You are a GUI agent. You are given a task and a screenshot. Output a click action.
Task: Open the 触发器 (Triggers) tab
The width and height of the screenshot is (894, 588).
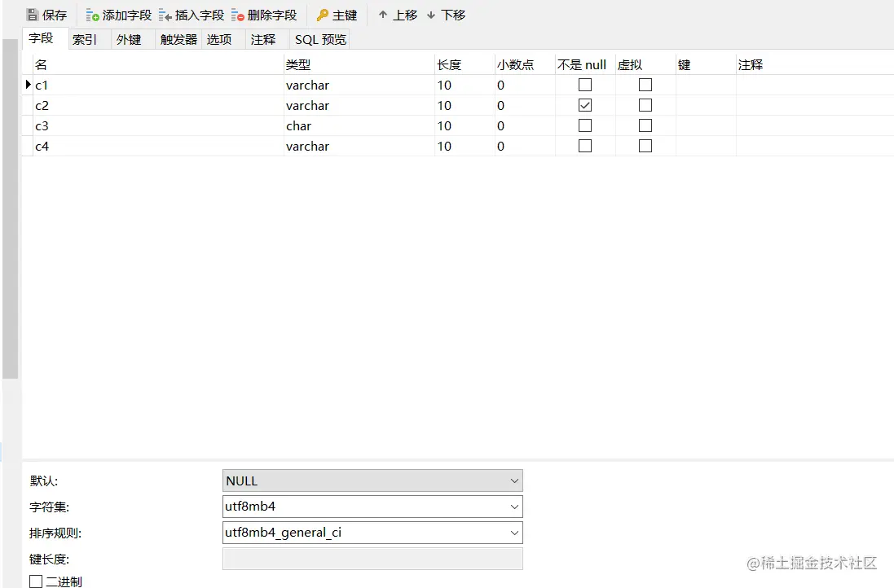click(x=178, y=39)
